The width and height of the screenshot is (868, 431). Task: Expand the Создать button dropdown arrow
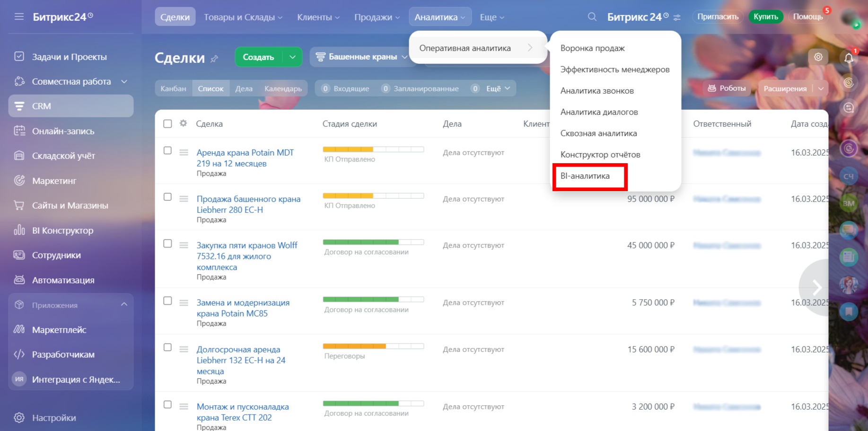click(292, 57)
